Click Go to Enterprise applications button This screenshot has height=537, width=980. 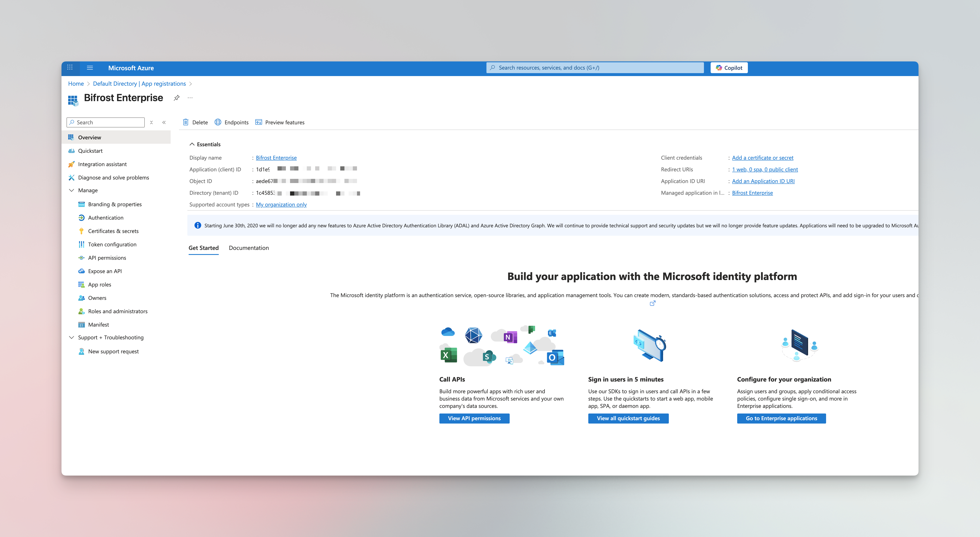click(781, 419)
